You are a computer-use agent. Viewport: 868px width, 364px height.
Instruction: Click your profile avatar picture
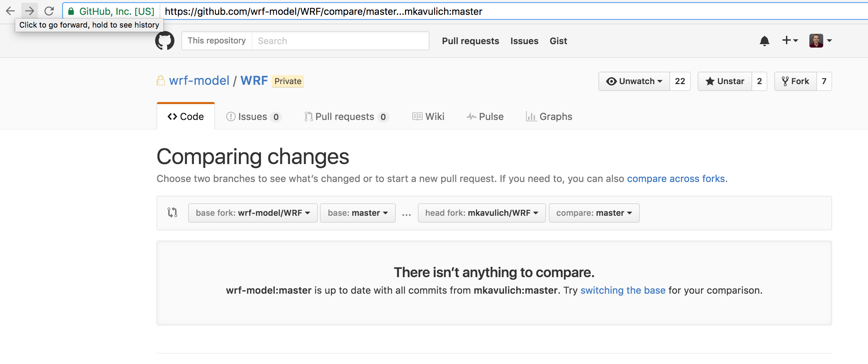coord(817,41)
